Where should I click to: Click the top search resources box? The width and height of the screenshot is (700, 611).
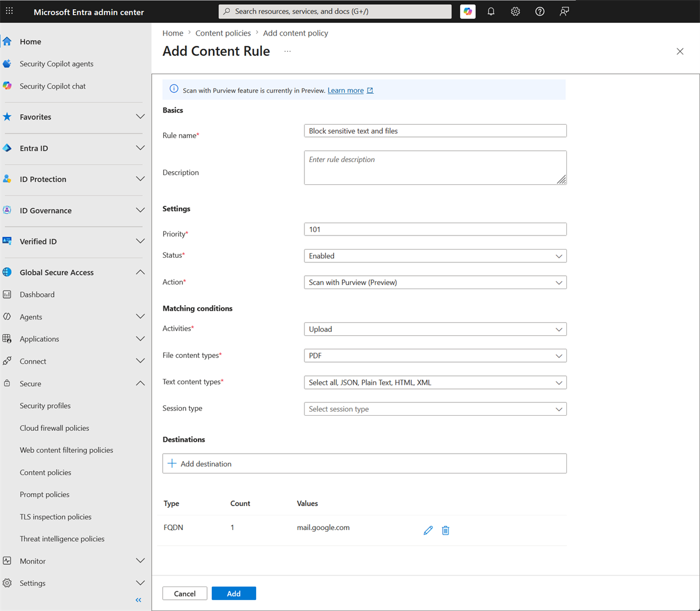(x=335, y=11)
